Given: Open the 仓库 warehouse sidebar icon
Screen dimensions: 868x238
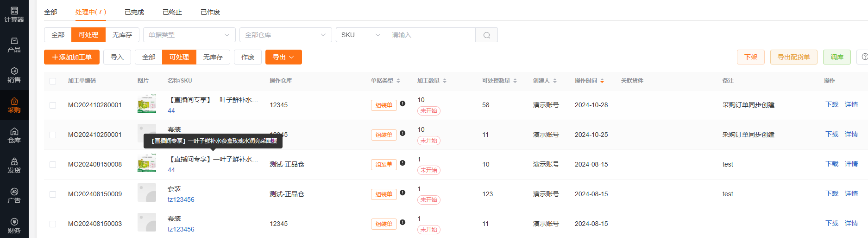Looking at the screenshot, I should (14, 135).
